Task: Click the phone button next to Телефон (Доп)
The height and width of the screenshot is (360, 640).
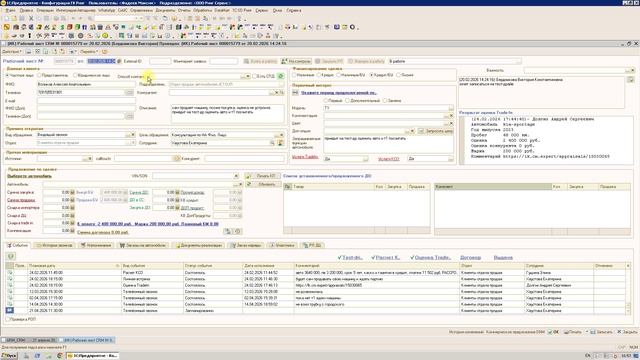Action: coord(129,116)
